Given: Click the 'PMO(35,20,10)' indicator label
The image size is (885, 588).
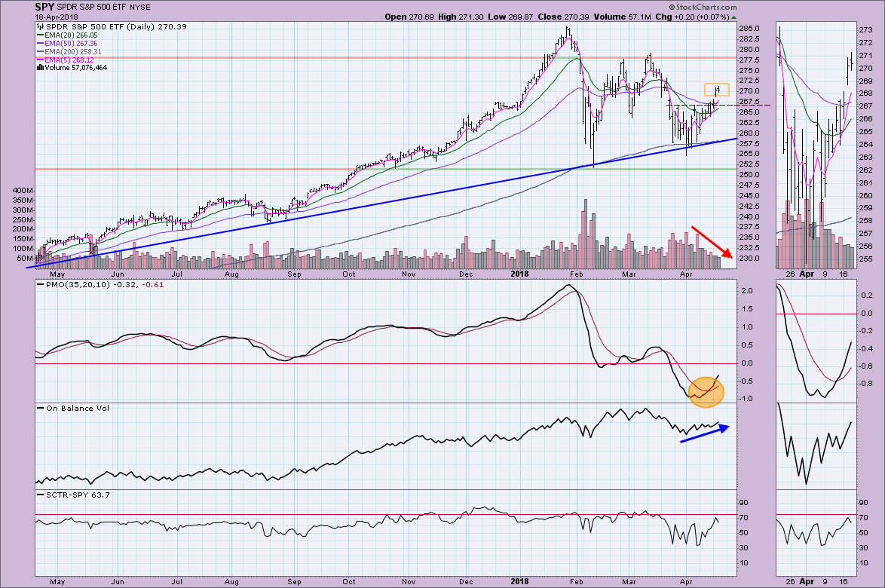Looking at the screenshot, I should tap(78, 284).
